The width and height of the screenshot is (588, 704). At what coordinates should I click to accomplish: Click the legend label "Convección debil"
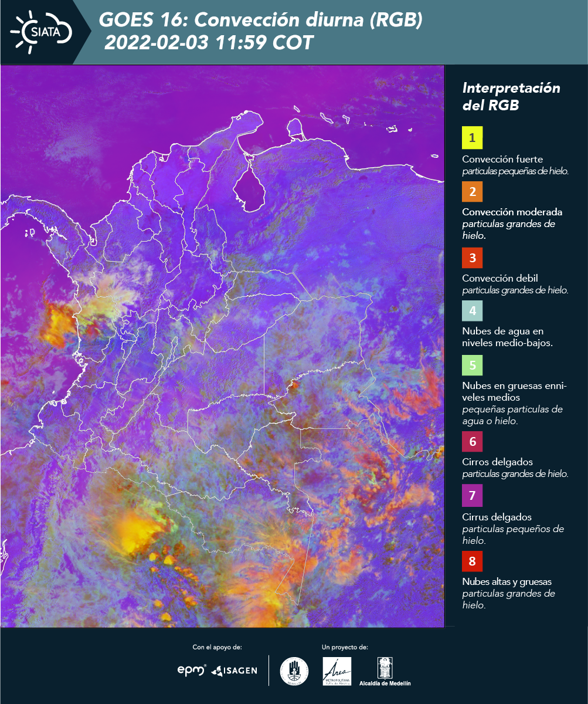[x=500, y=278]
